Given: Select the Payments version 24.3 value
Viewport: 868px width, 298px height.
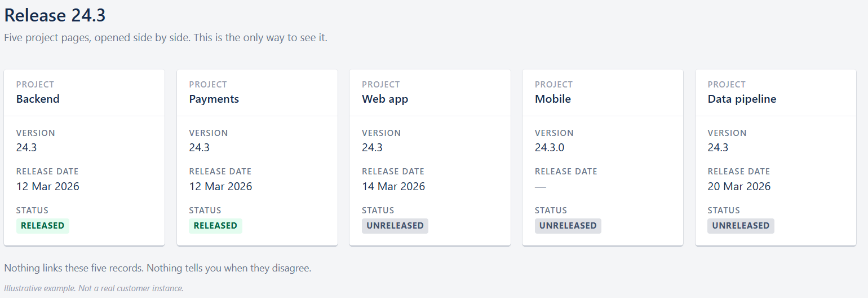Looking at the screenshot, I should click(200, 147).
